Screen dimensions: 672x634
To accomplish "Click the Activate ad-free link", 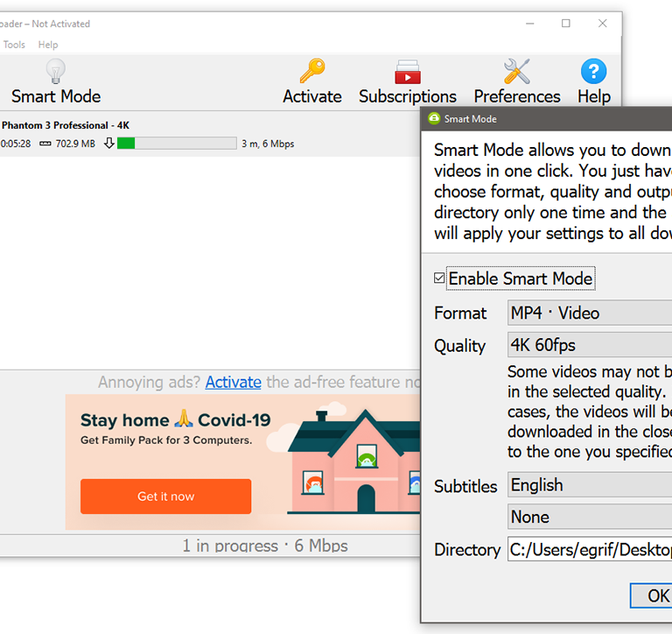I will pos(233,382).
